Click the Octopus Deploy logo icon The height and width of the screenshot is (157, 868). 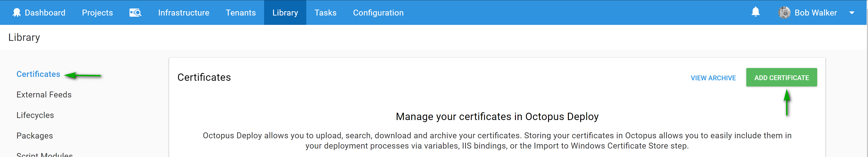(16, 13)
